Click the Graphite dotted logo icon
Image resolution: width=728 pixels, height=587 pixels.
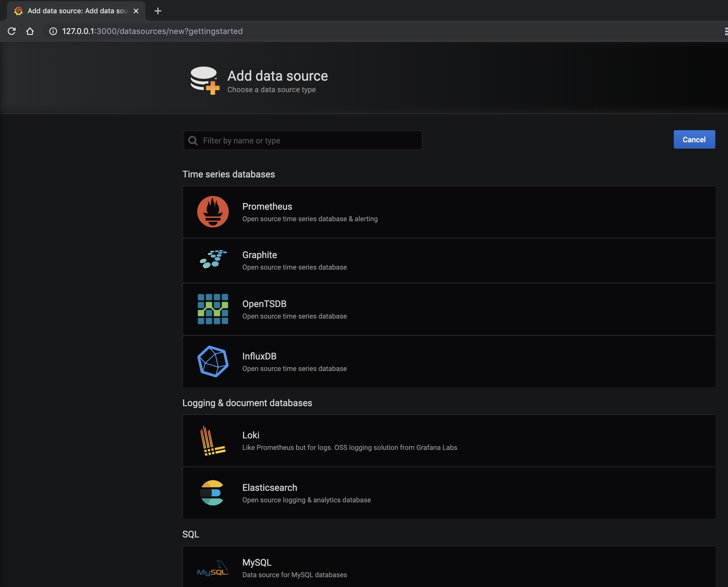(x=213, y=260)
